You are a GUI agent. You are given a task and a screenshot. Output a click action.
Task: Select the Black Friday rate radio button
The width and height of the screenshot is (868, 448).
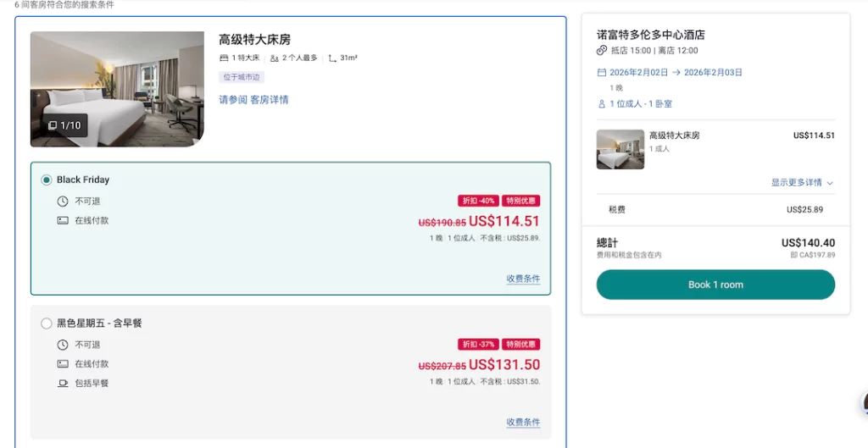[47, 180]
